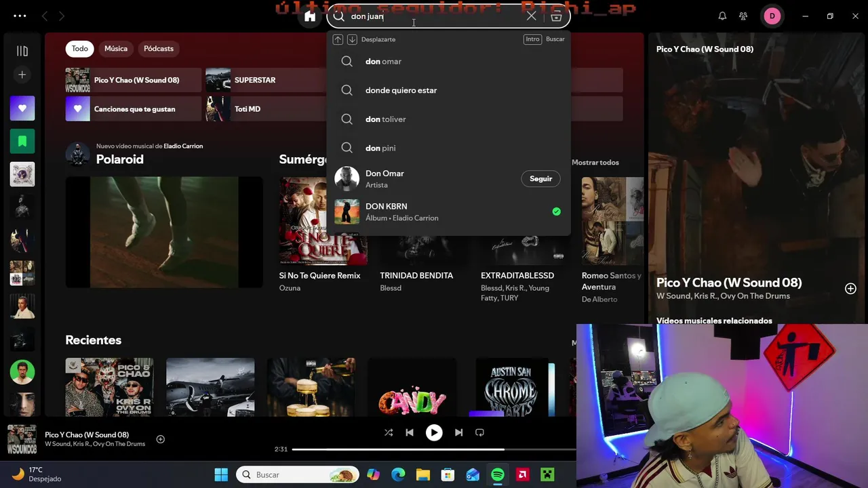Toggle shuffle playback

(x=389, y=432)
